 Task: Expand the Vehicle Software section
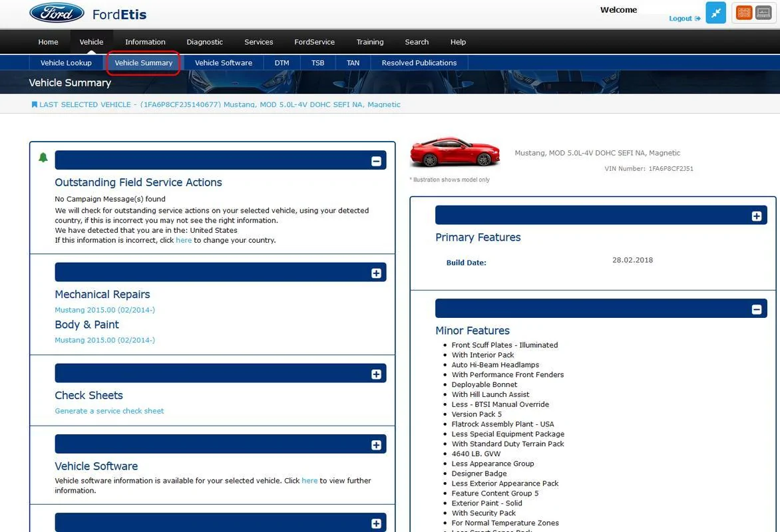pos(376,445)
